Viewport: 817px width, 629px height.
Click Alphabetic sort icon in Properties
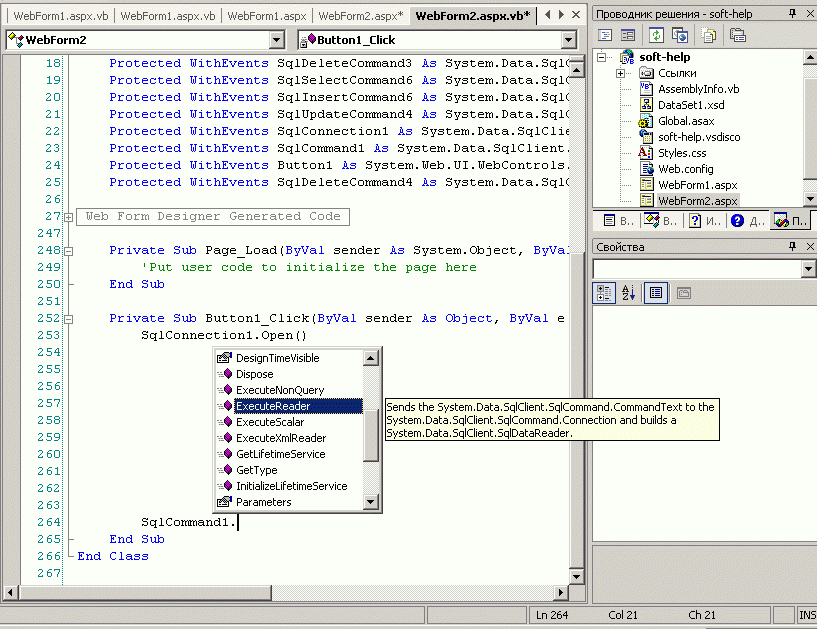[x=629, y=293]
